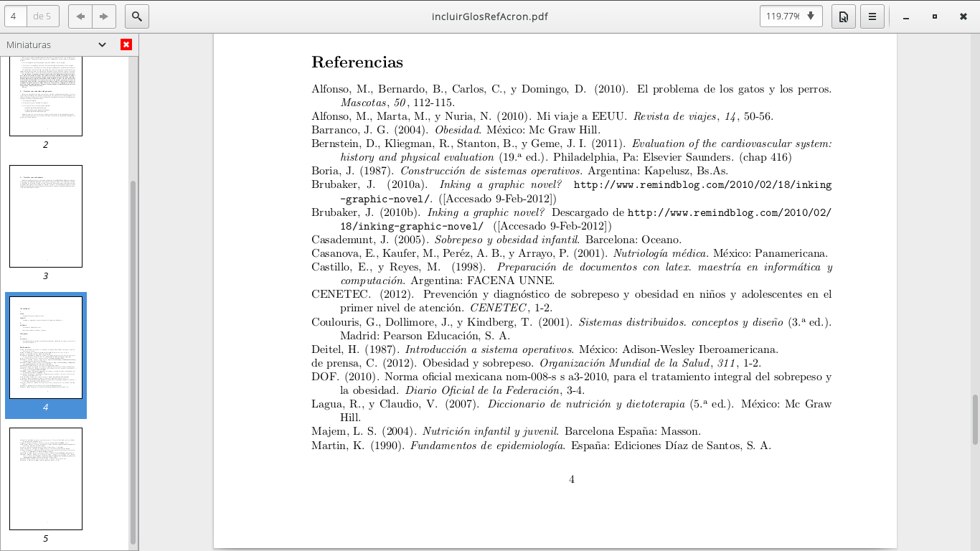
Task: Click the Lagua, R. (2007) reference
Action: pyautogui.click(x=572, y=411)
